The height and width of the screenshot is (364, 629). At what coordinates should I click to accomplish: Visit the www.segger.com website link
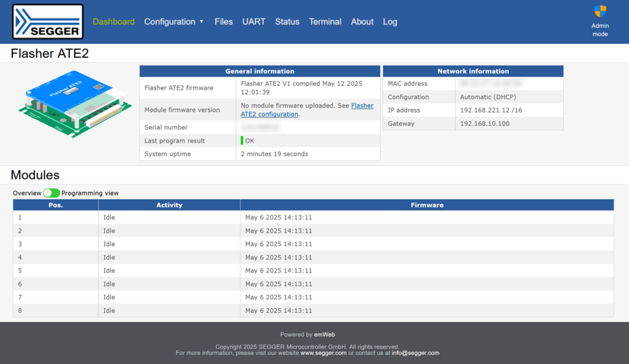(323, 353)
